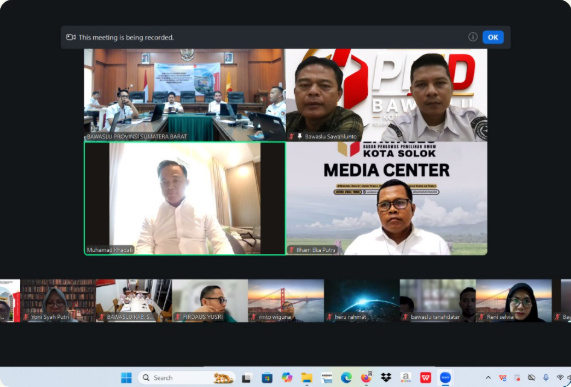Open the Windows Start menu
This screenshot has height=387, width=571.
point(126,378)
